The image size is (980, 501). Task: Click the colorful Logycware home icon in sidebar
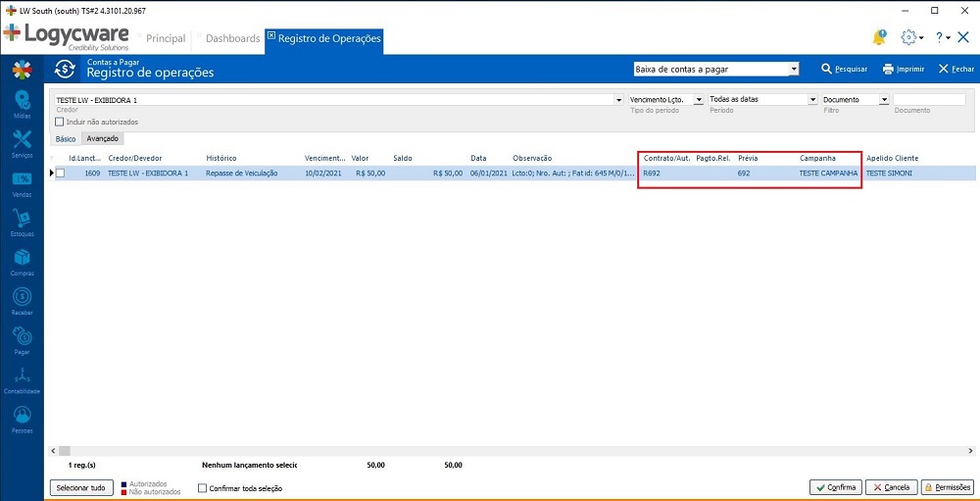click(22, 70)
